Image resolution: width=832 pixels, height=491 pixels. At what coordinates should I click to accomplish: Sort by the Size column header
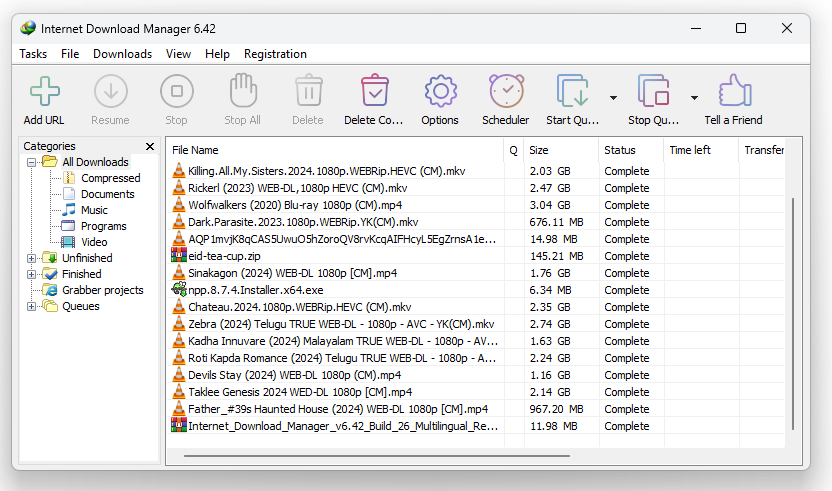click(x=561, y=150)
